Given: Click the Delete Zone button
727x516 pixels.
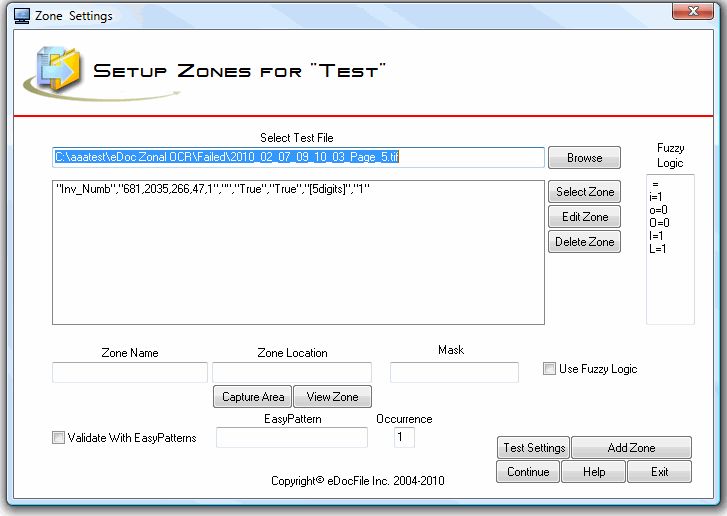Looking at the screenshot, I should [584, 242].
